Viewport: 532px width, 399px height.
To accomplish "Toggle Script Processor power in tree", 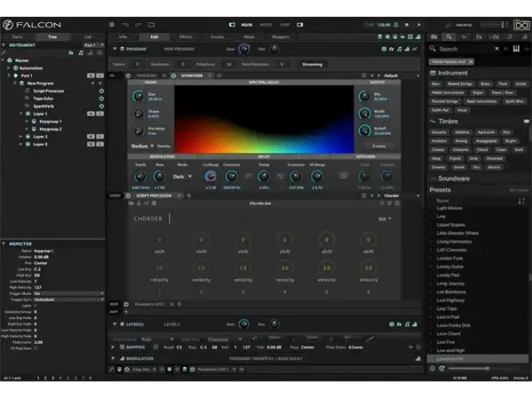I will [x=101, y=91].
